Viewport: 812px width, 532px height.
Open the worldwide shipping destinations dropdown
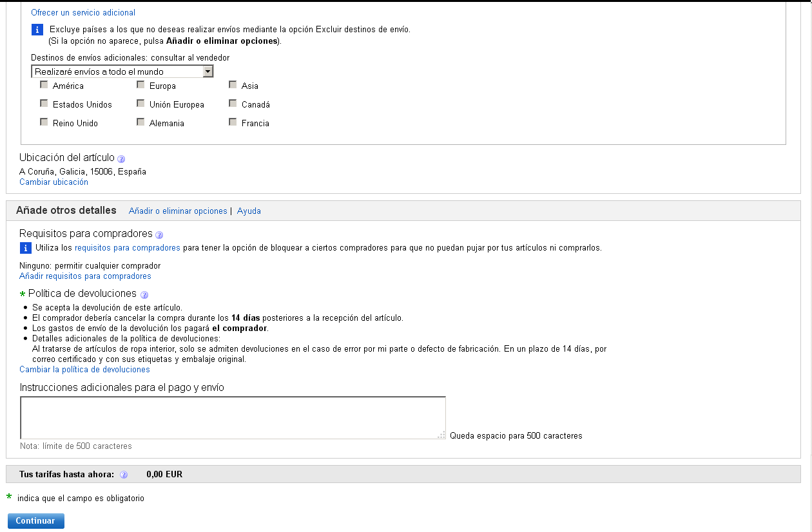tap(122, 71)
